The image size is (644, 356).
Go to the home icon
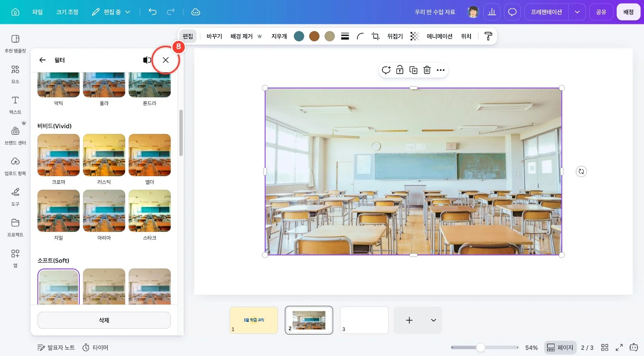tap(15, 12)
